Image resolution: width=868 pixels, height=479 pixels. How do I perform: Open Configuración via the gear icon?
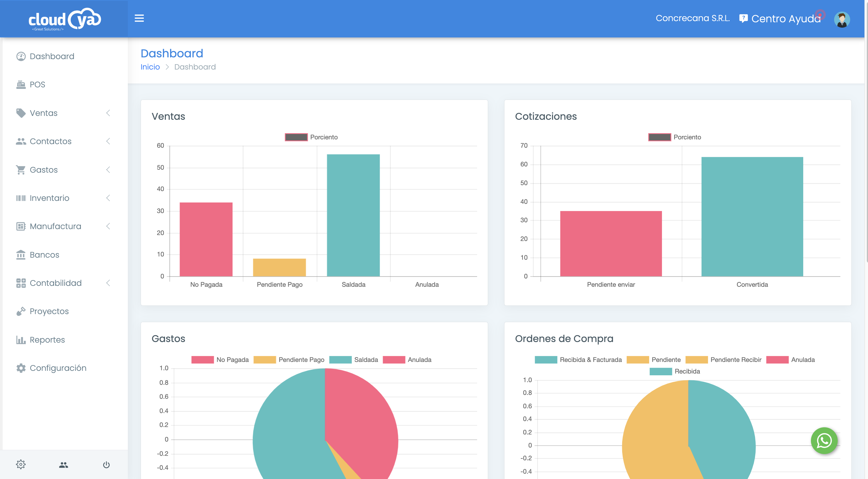[21, 368]
